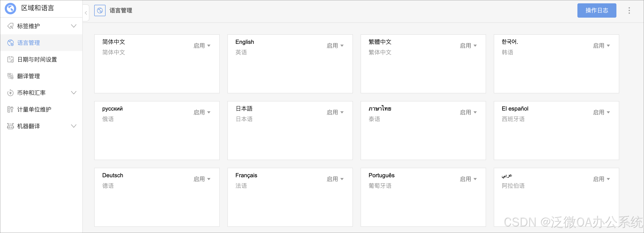The width and height of the screenshot is (644, 233).
Task: Click the 操作日志 button
Action: pyautogui.click(x=597, y=10)
